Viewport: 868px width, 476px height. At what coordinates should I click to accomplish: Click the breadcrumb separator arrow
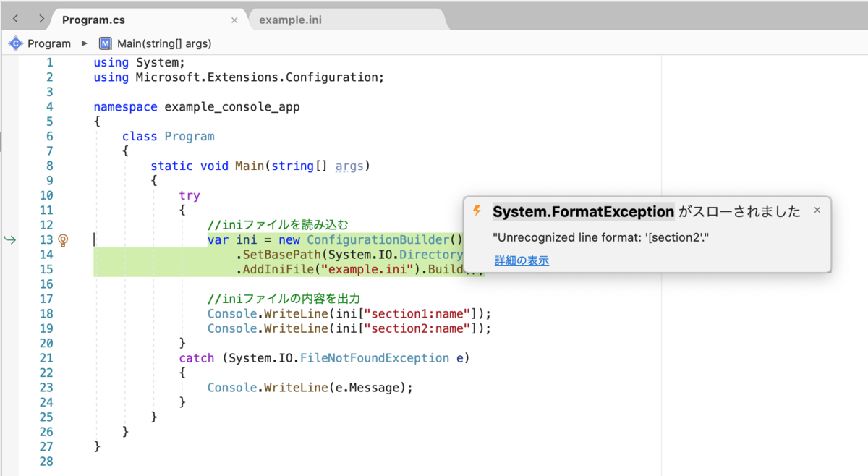(x=85, y=43)
